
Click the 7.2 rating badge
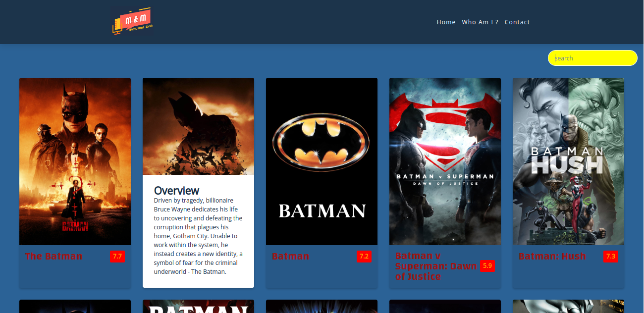pos(364,257)
